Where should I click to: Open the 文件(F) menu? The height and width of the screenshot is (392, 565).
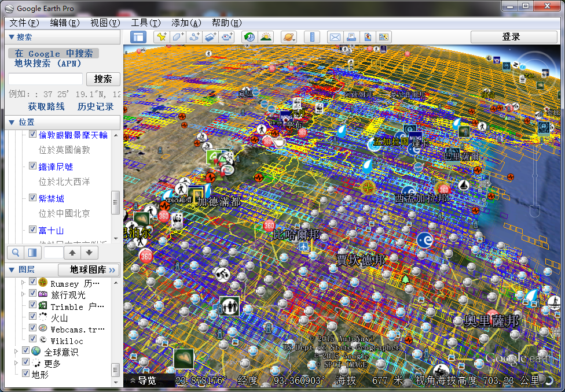[x=24, y=23]
